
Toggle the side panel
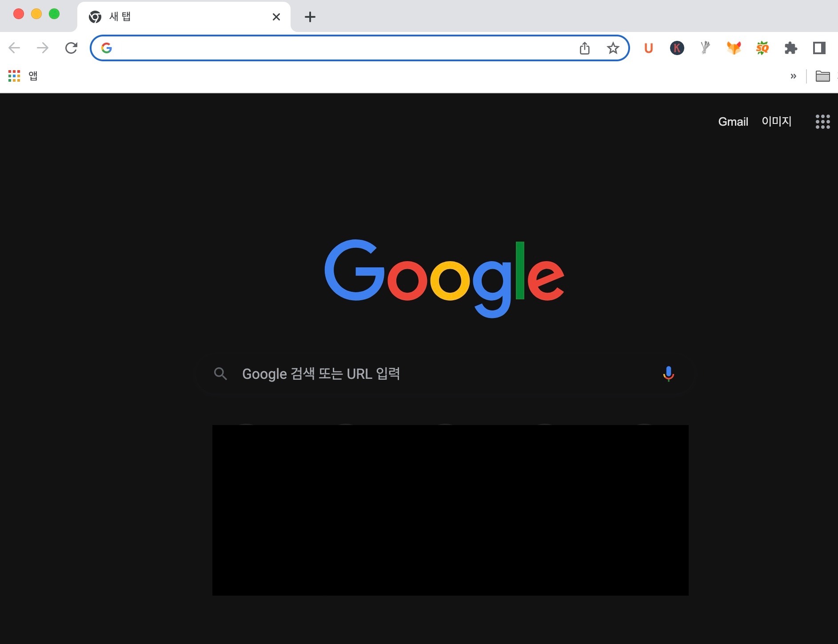tap(819, 48)
